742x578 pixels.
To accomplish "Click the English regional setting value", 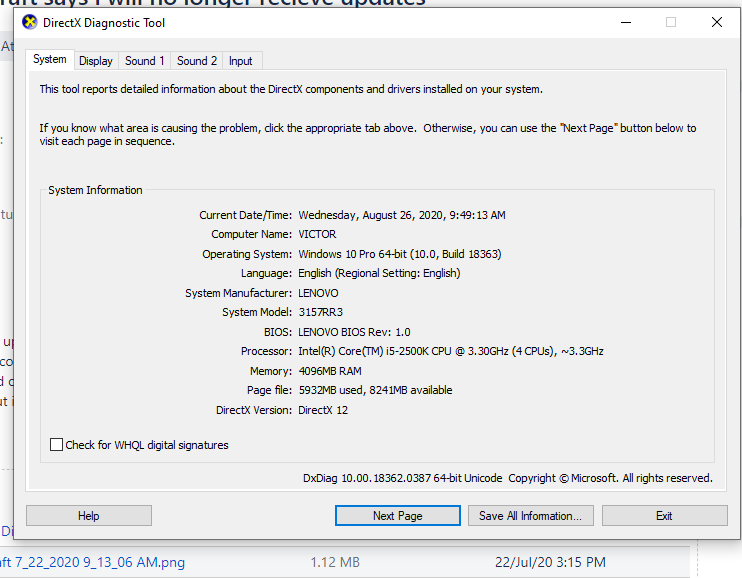I will 379,273.
